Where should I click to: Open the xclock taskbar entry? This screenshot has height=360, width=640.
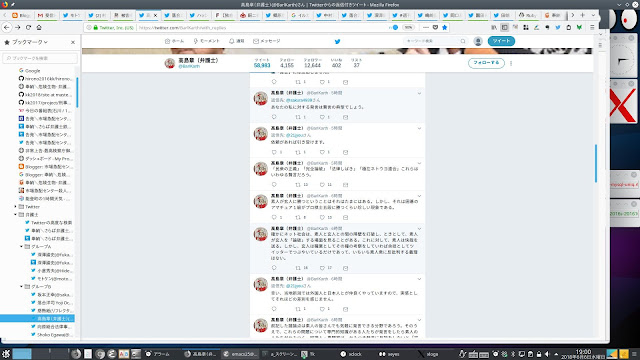tap(352, 354)
